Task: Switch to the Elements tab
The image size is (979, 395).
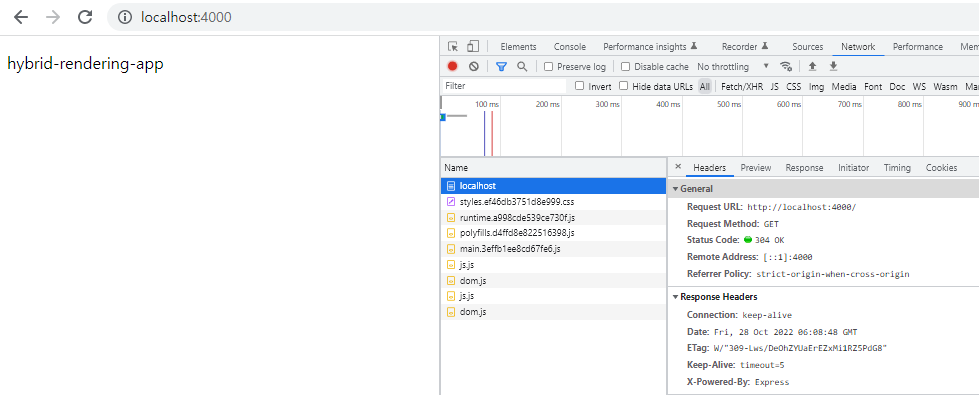Action: 518,47
